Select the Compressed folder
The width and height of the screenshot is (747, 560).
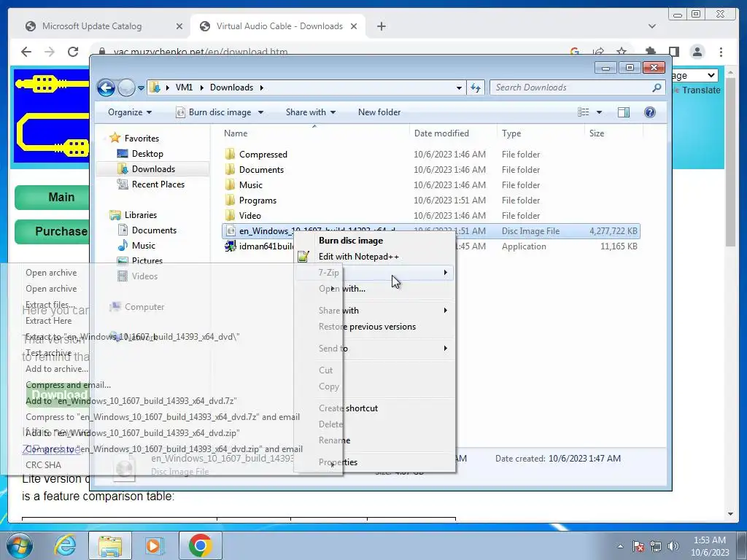pyautogui.click(x=263, y=155)
